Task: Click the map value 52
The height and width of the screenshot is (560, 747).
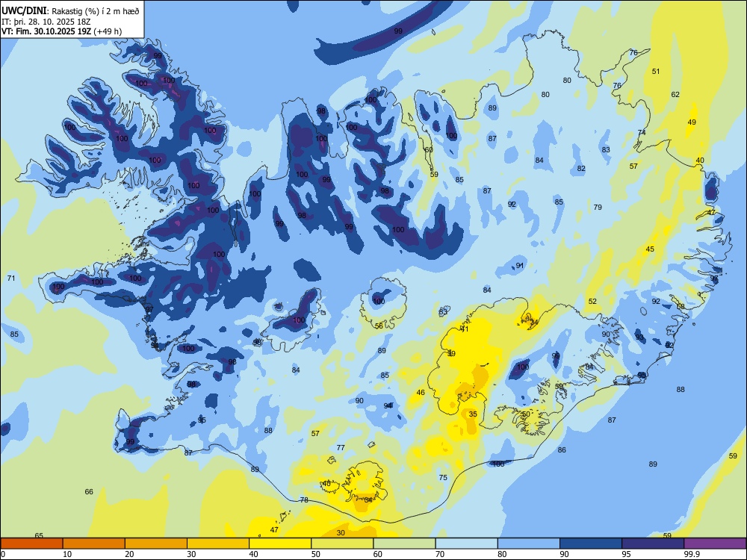Action: pyautogui.click(x=592, y=302)
